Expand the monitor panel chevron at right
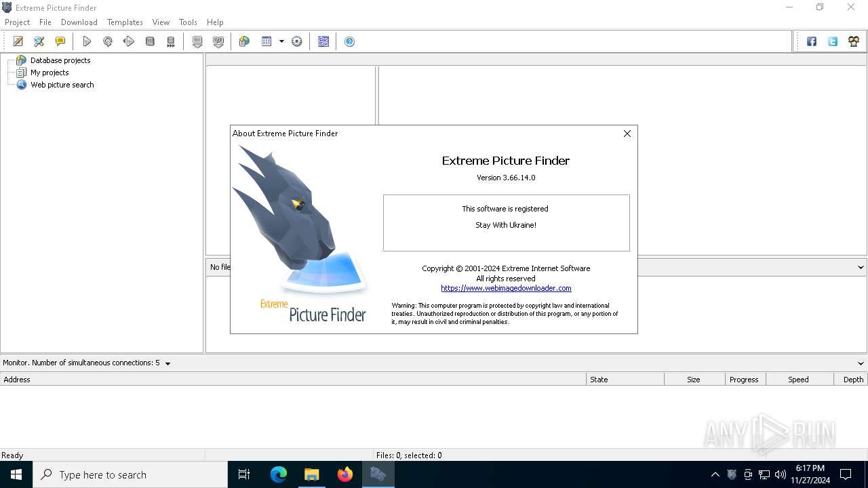Screen dimensions: 868x488 click(x=861, y=363)
